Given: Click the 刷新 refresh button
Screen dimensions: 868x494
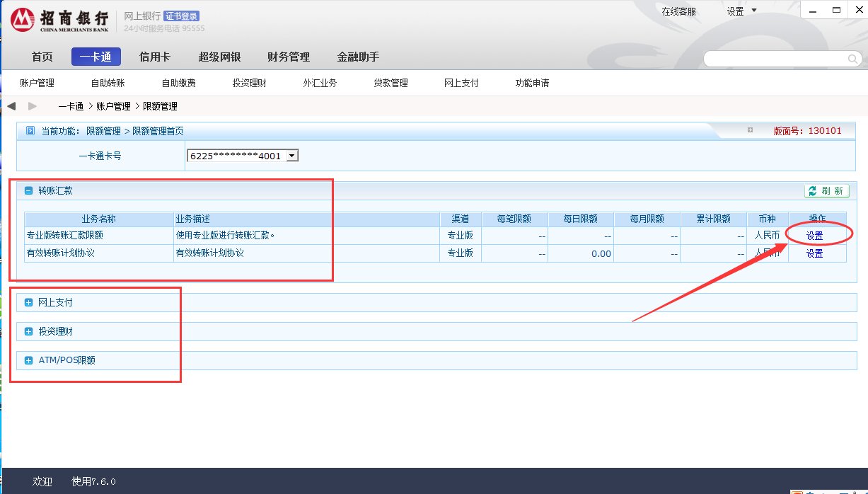Looking at the screenshot, I should 826,191.
